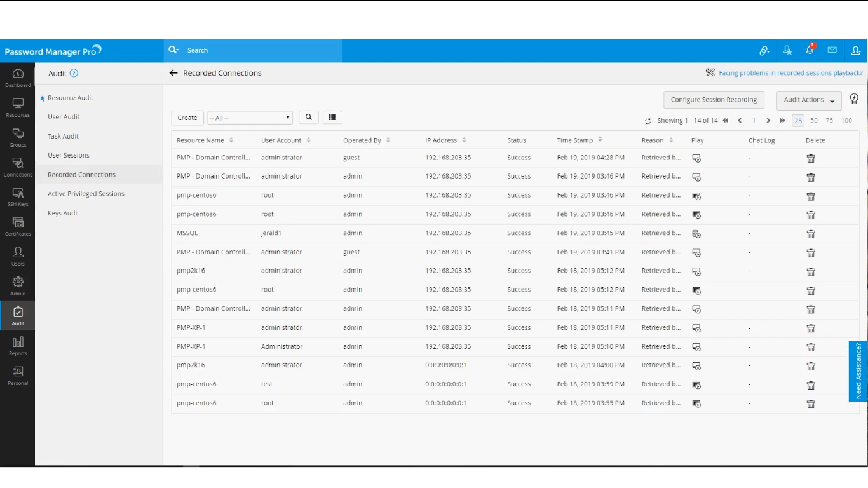This screenshot has height=488, width=868.
Task: Click the notifications bell icon
Action: (x=810, y=50)
